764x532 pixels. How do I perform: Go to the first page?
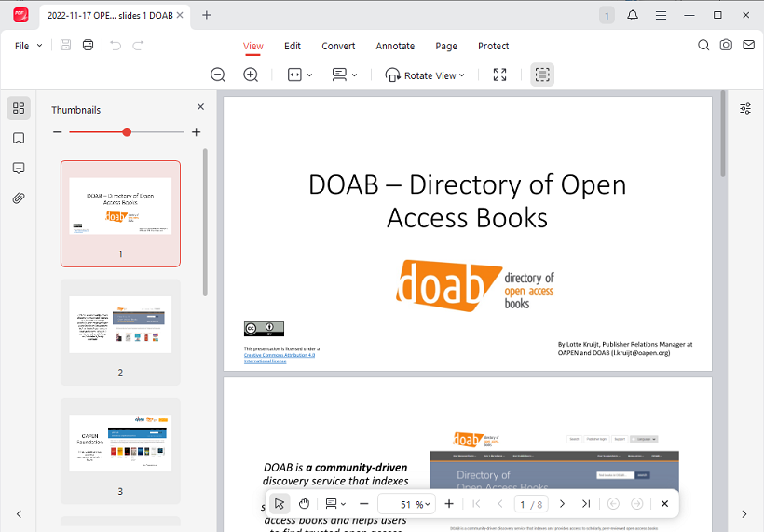pyautogui.click(x=476, y=504)
